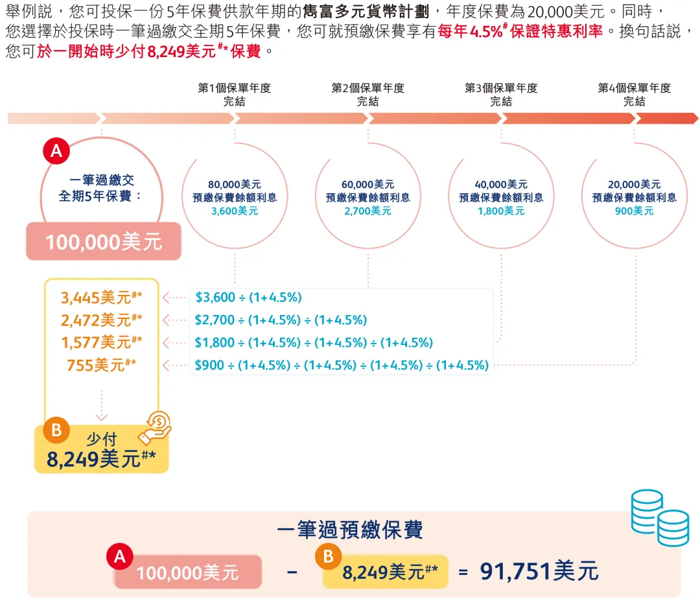
Task: Click the left arrow beside 3,445美元
Action: [x=174, y=298]
